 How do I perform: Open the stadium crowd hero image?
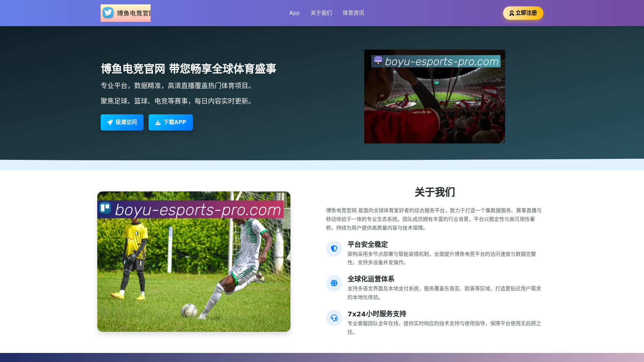click(435, 97)
